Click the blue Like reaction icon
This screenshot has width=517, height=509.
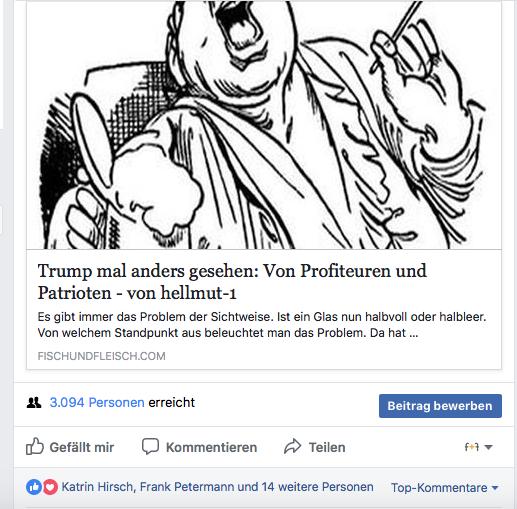click(34, 487)
